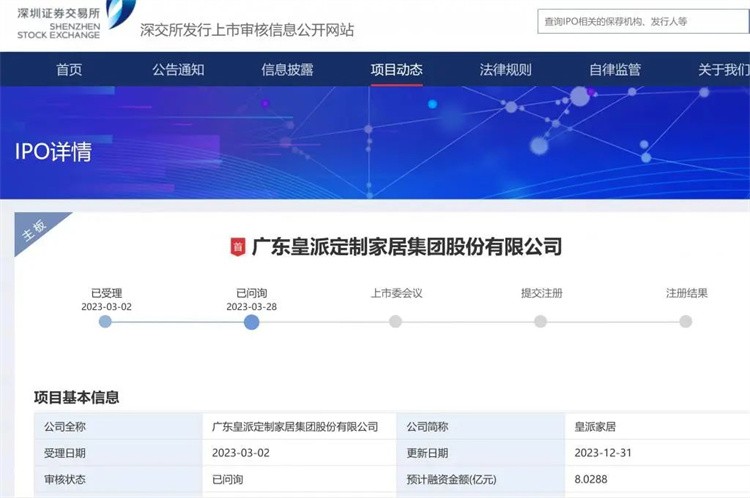Click the Shenzhen Stock Exchange logo
The width and height of the screenshot is (750, 498).
click(x=76, y=20)
